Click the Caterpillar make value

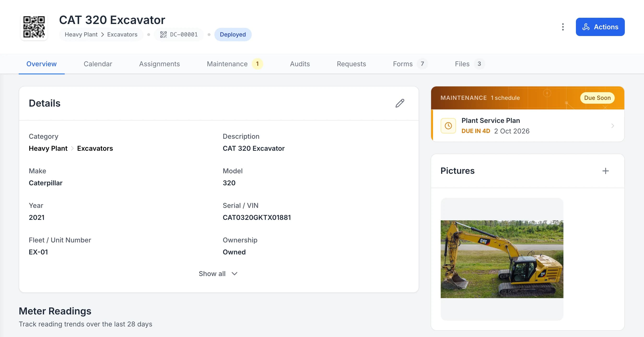46,183
